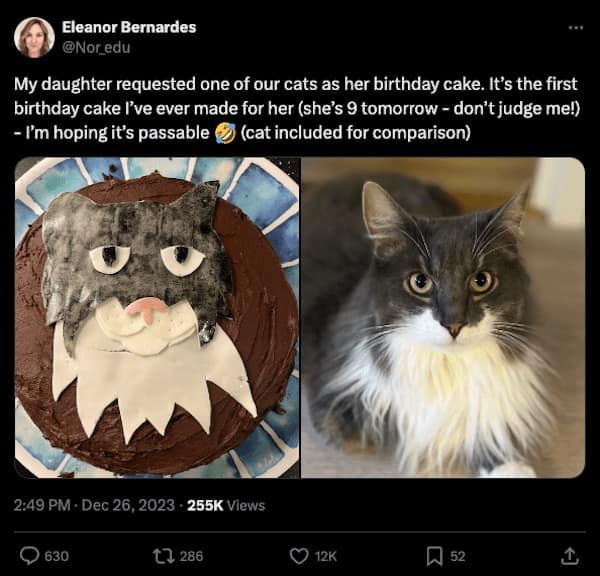Image resolution: width=600 pixels, height=576 pixels.
Task: Click the 2:49 PM timestamp
Action: point(41,506)
